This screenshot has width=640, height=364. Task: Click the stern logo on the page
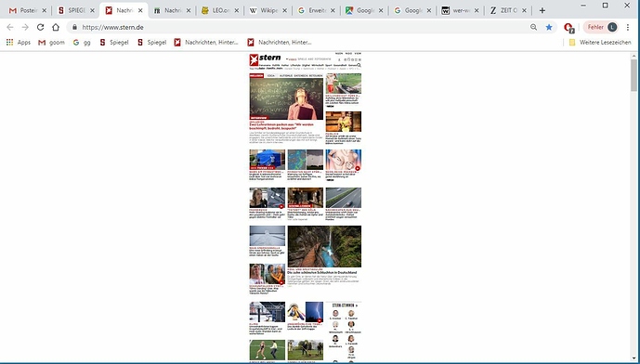point(266,59)
